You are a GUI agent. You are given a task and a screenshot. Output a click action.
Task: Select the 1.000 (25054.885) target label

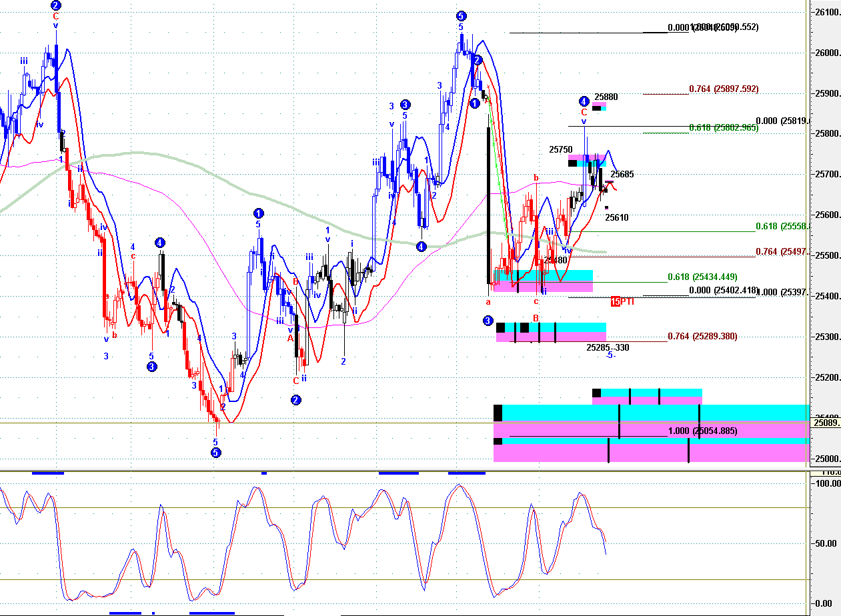pos(702,431)
